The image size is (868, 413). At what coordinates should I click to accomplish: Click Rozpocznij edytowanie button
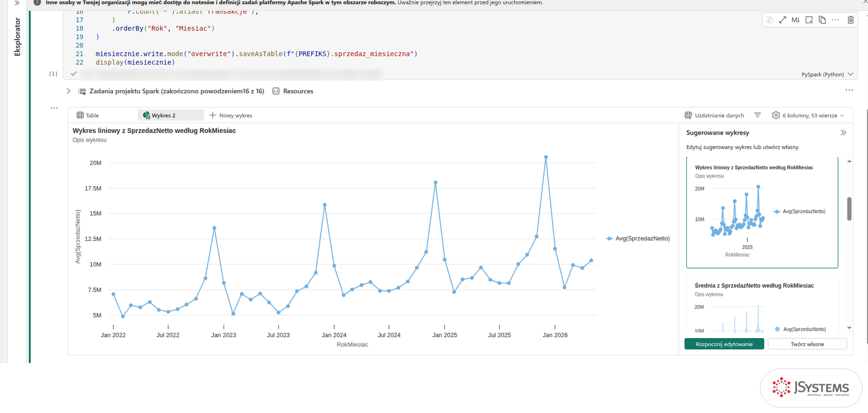tap(724, 344)
